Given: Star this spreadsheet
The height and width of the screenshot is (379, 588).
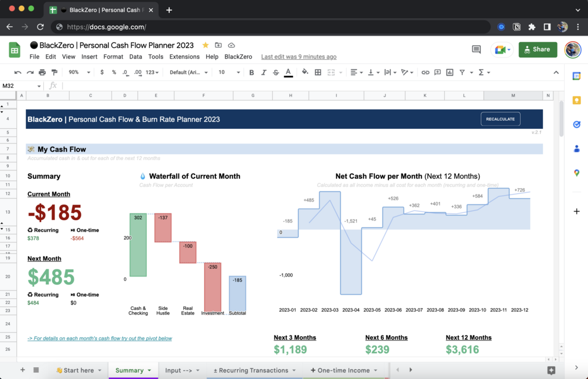Looking at the screenshot, I should pos(205,45).
